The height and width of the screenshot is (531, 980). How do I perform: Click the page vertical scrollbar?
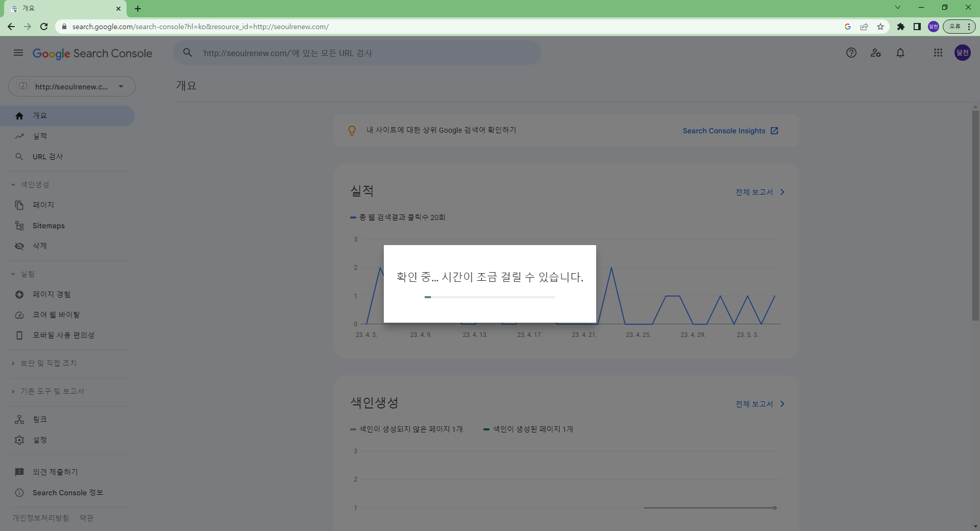tap(975, 214)
